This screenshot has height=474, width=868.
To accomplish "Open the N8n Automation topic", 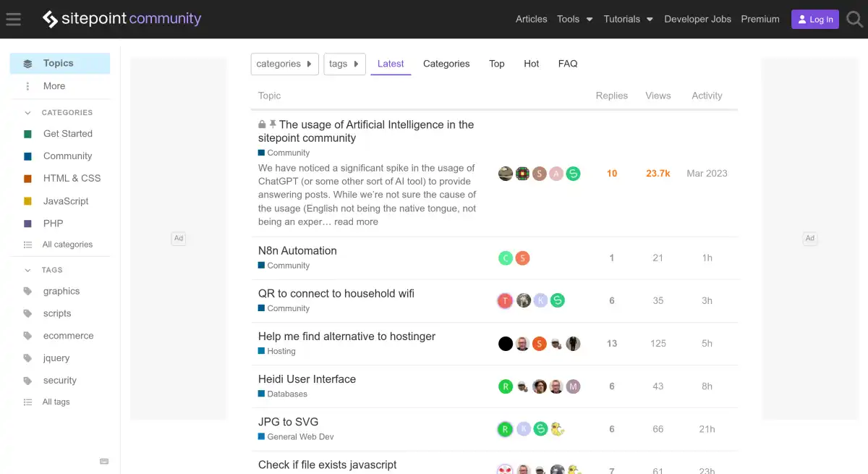I will pos(297,250).
